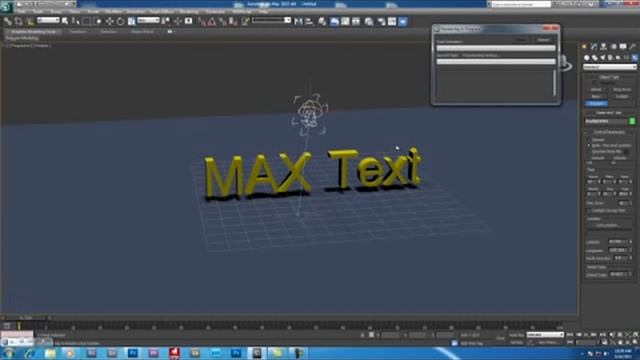Activate the Select and Scale tool
640x360 pixels.
131,21
